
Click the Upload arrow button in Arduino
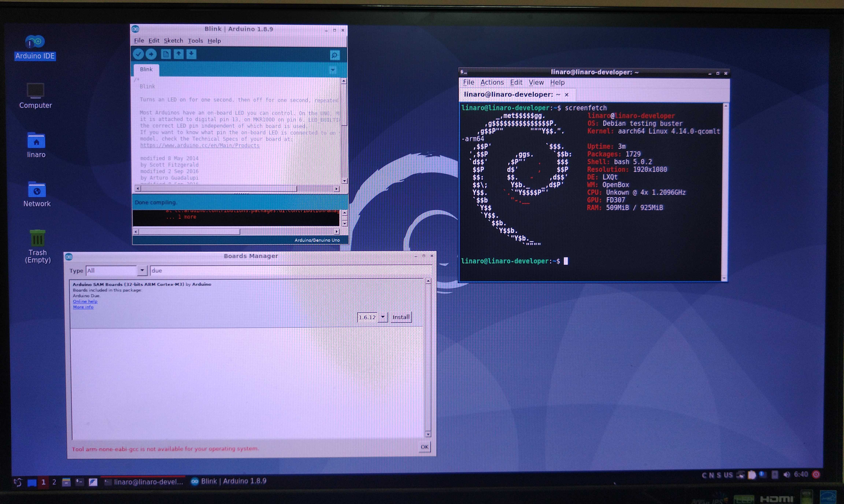coord(151,54)
